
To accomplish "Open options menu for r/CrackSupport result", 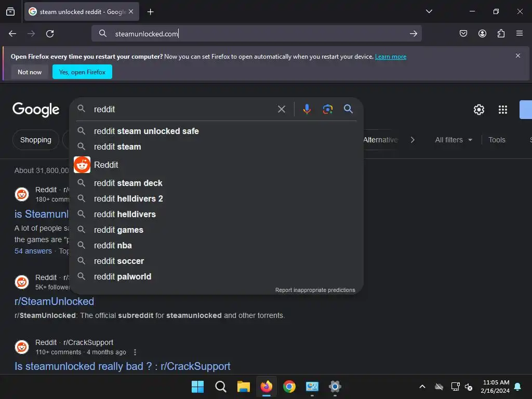I will tap(135, 352).
